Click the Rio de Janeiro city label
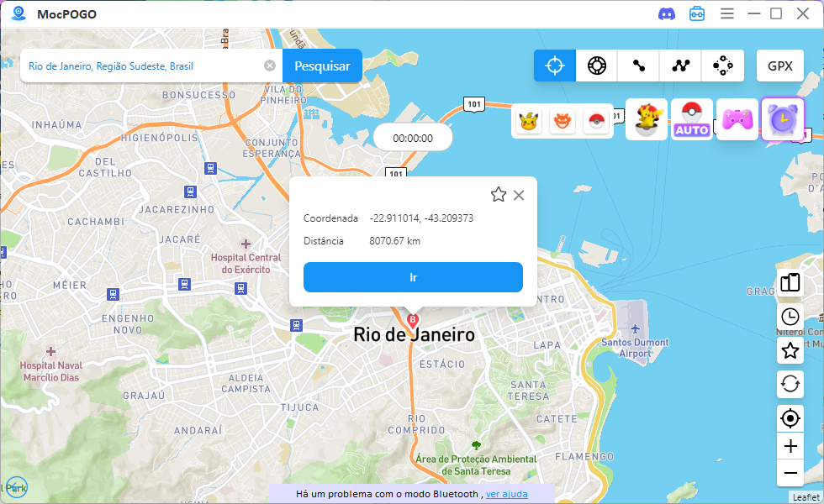 point(414,334)
